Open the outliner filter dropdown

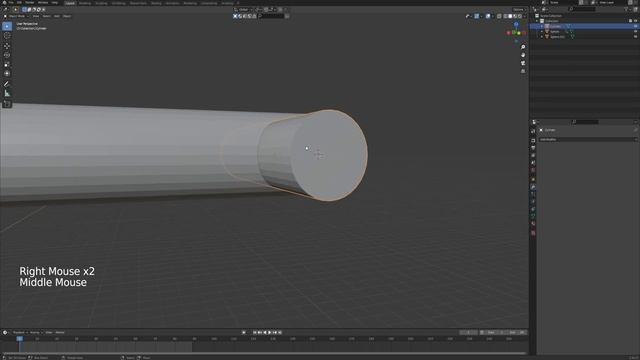point(627,9)
